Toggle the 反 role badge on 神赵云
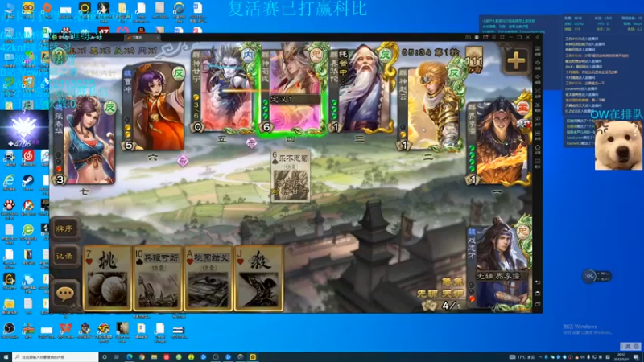Image resolution: width=644 pixels, height=362 pixels. point(454,73)
